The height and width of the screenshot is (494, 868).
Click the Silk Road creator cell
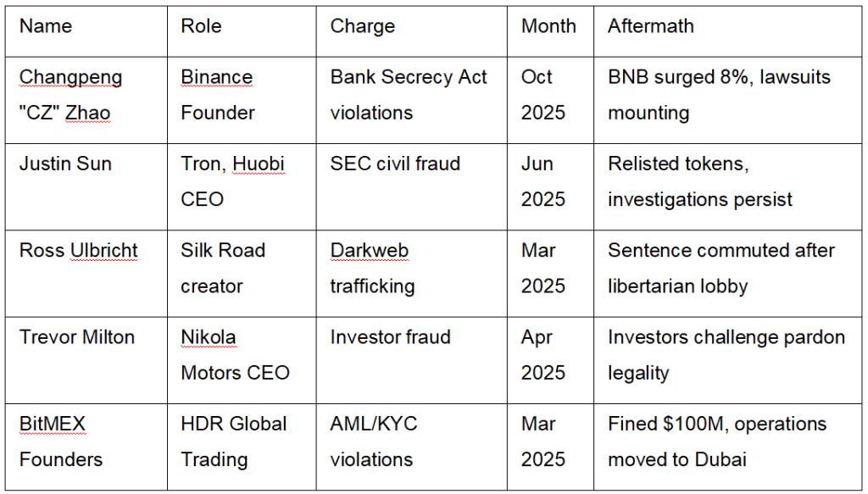(223, 268)
